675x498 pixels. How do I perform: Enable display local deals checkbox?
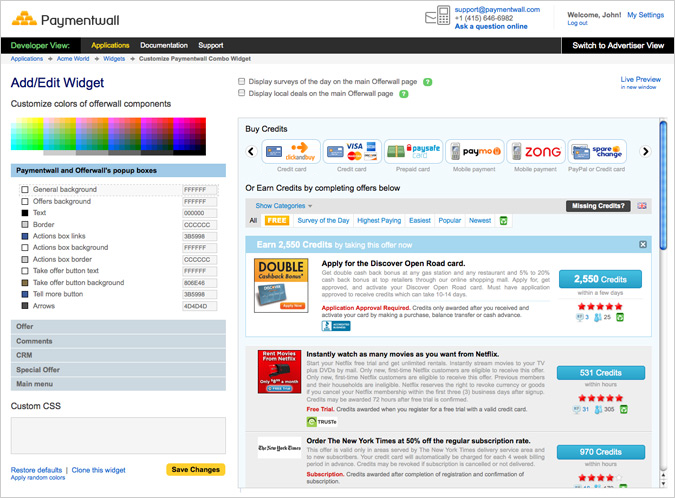[x=242, y=93]
